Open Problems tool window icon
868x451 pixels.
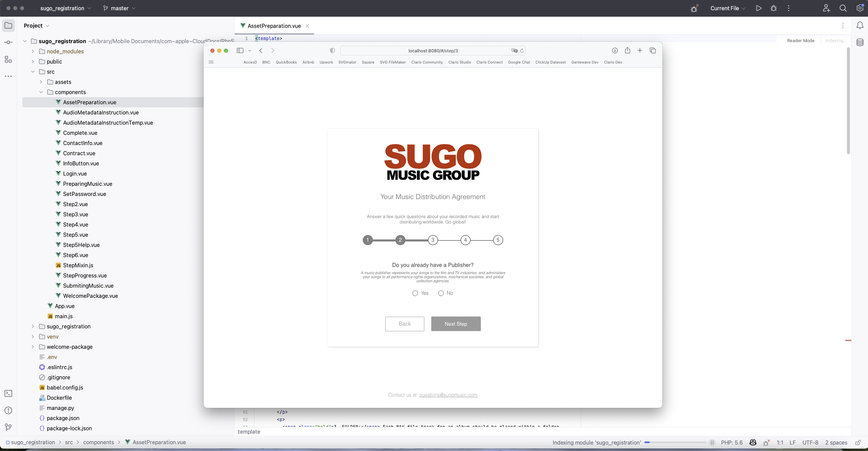[8, 410]
